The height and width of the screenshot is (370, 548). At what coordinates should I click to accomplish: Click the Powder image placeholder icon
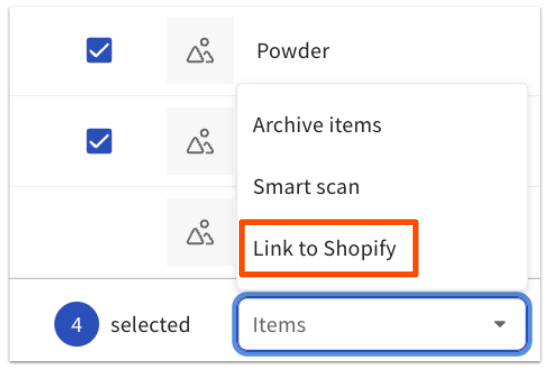point(200,51)
